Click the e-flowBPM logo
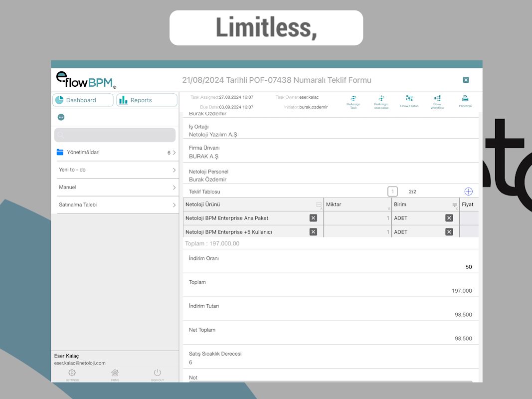The height and width of the screenshot is (399, 532). (86, 80)
